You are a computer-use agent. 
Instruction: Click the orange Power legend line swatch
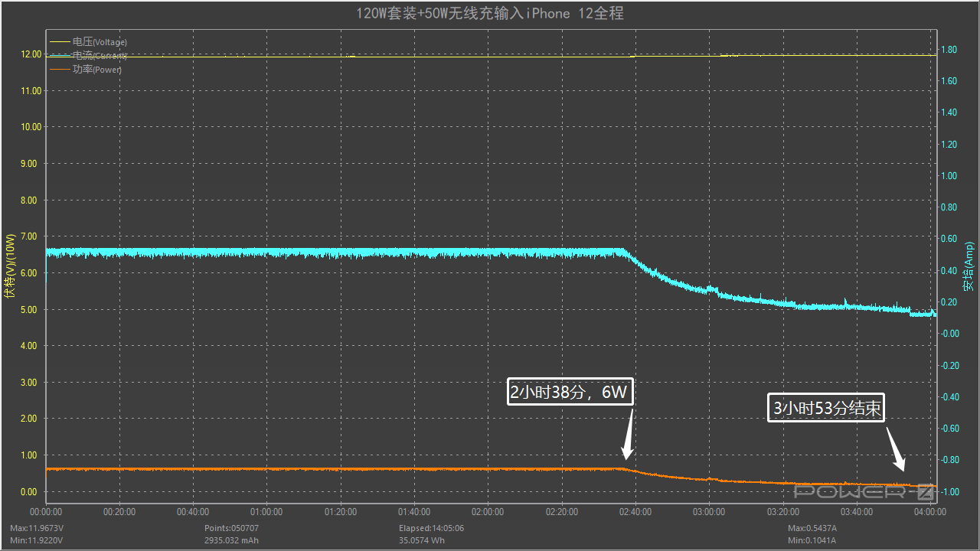(x=60, y=70)
